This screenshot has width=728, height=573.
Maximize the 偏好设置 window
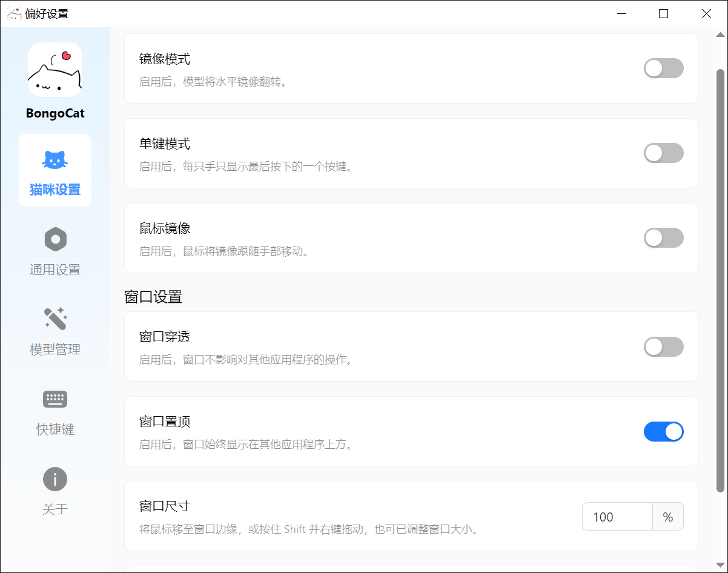(663, 13)
